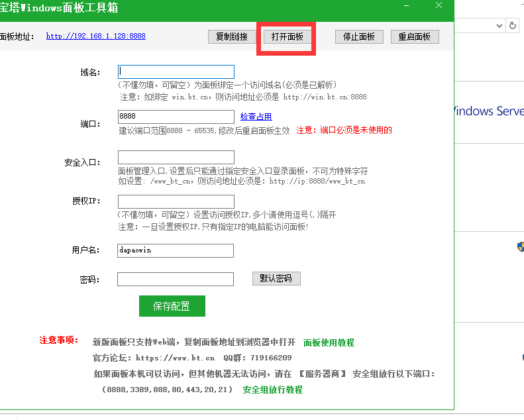Click the green 保存配置 button
The height and width of the screenshot is (420, 524).
(x=172, y=306)
